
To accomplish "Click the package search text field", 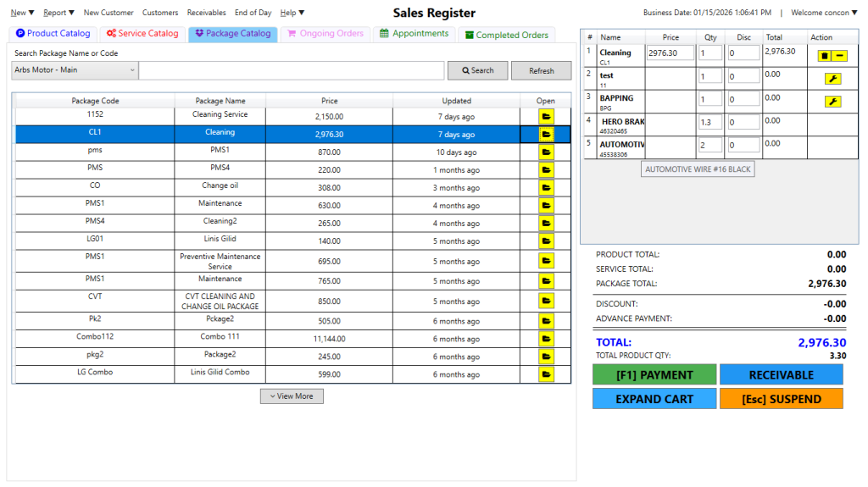I will pyautogui.click(x=292, y=70).
